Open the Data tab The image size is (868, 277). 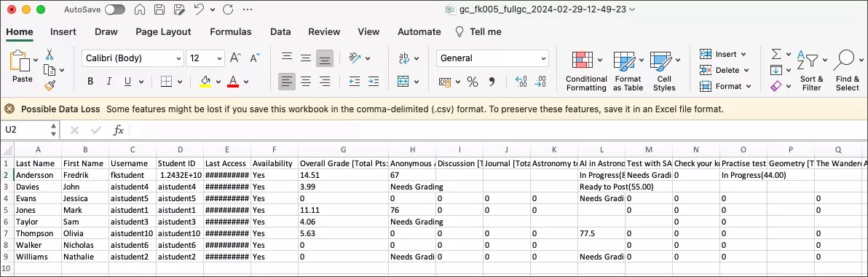280,31
